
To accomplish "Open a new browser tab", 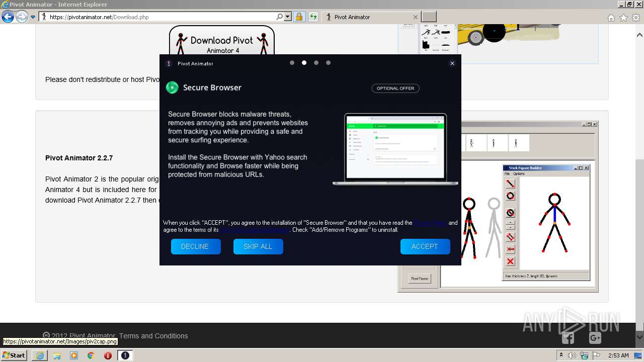I will pos(429,17).
